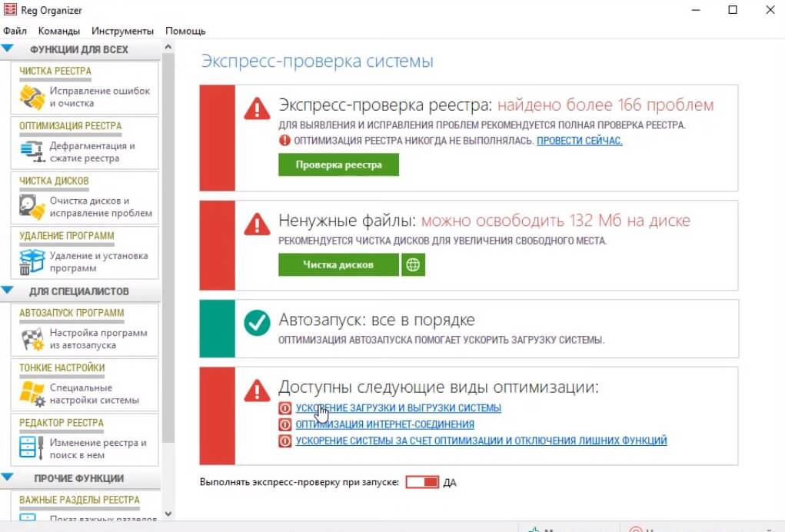Open Ускорение системы за счет оптимизации link
The width and height of the screenshot is (785, 532).
(481, 441)
